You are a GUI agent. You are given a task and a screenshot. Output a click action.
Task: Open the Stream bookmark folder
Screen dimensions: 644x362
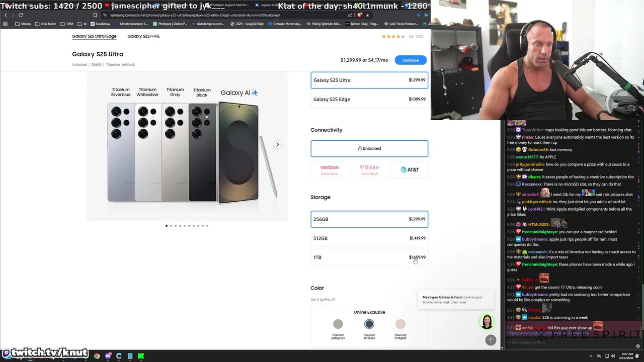23,24
